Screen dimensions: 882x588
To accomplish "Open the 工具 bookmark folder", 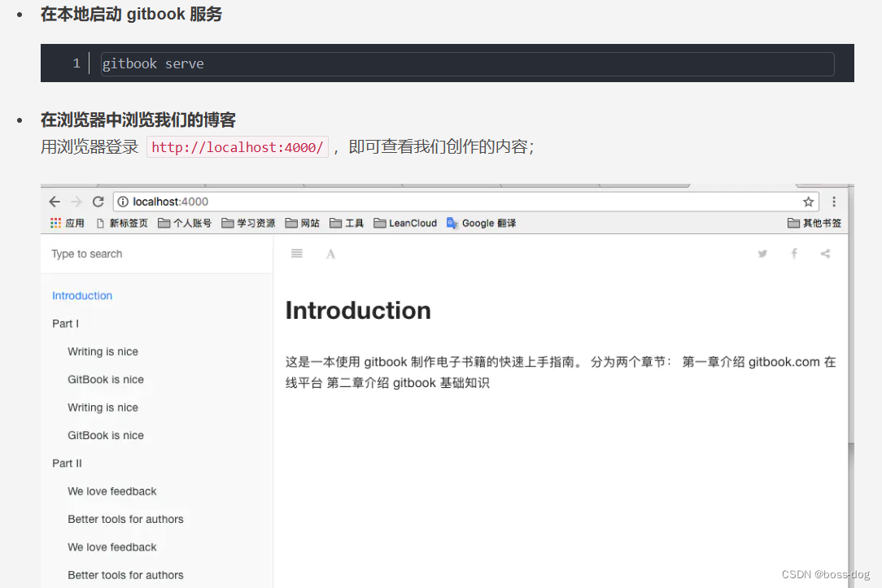I will pos(347,223).
